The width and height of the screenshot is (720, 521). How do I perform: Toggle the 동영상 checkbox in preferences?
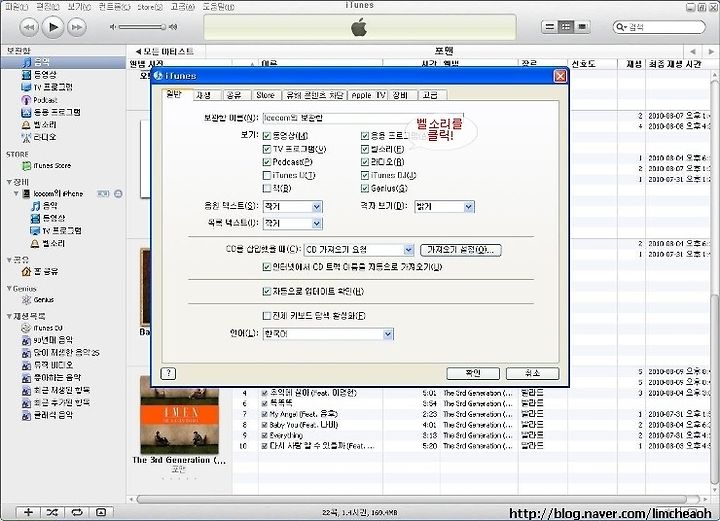[267, 136]
